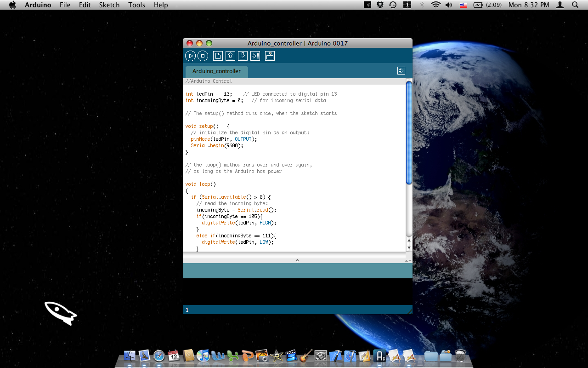Open the Trash in the Dock
Screen dimensions: 588x368
[460, 356]
